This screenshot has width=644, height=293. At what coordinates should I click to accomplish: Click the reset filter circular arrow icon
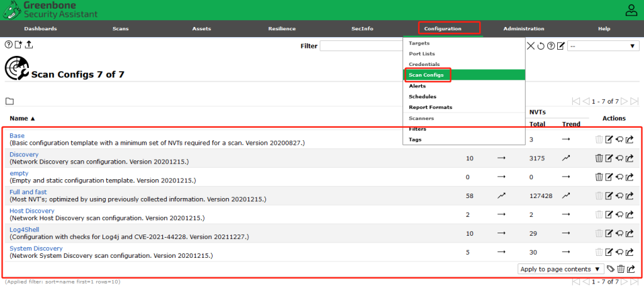point(541,46)
